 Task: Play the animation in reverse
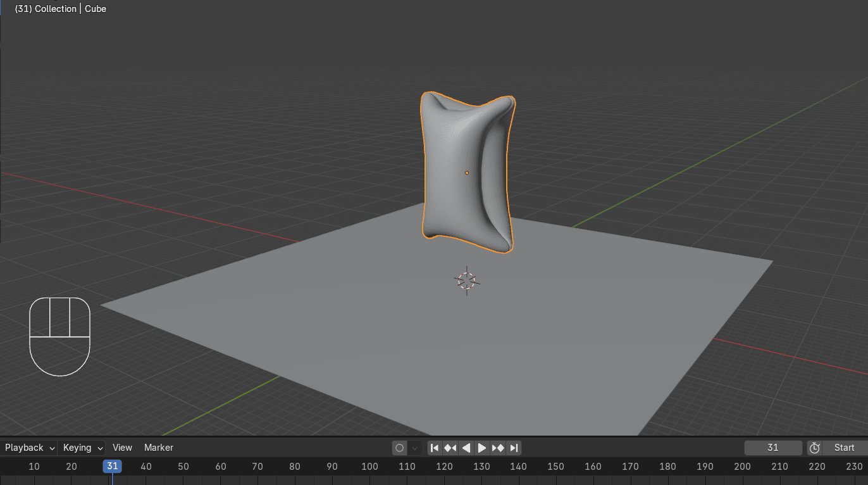tap(466, 448)
